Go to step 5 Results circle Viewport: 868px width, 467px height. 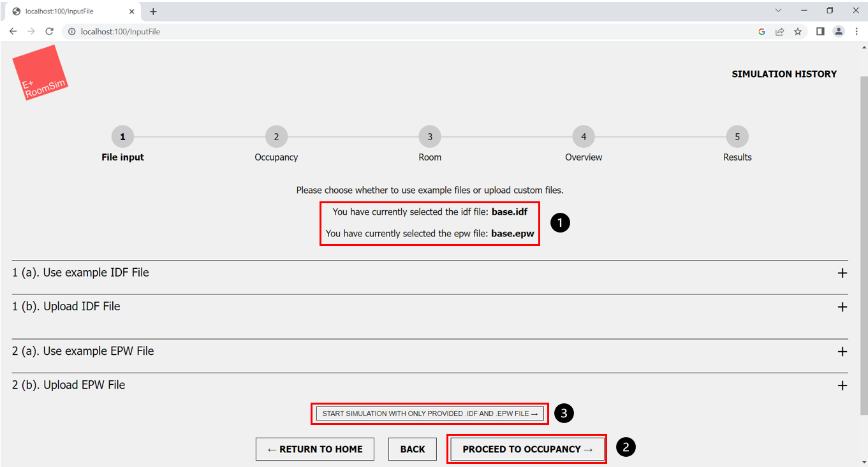click(x=737, y=136)
